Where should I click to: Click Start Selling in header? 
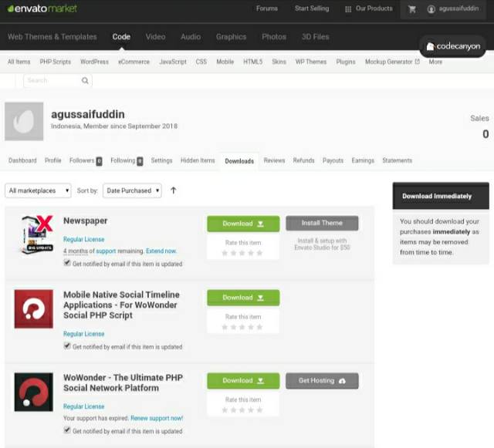point(312,8)
